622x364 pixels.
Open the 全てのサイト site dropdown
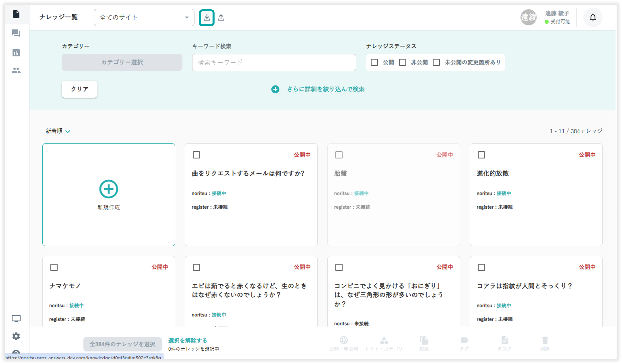click(x=144, y=18)
